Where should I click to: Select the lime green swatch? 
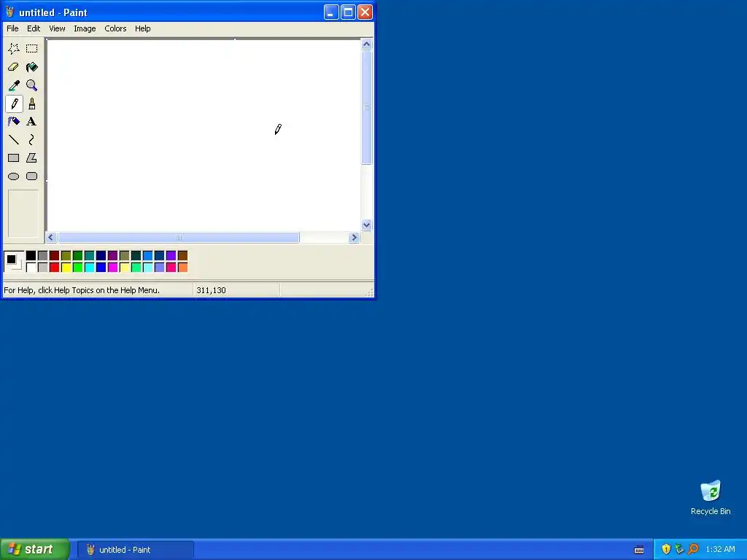tap(77, 267)
